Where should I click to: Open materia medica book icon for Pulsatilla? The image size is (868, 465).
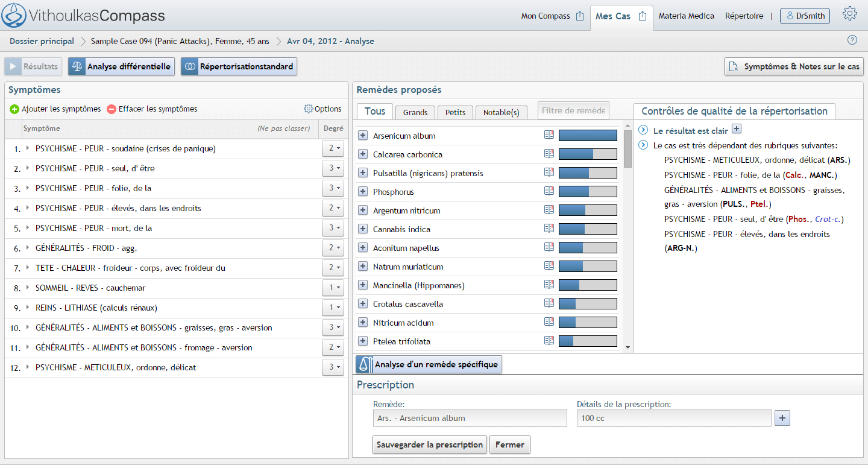(549, 172)
